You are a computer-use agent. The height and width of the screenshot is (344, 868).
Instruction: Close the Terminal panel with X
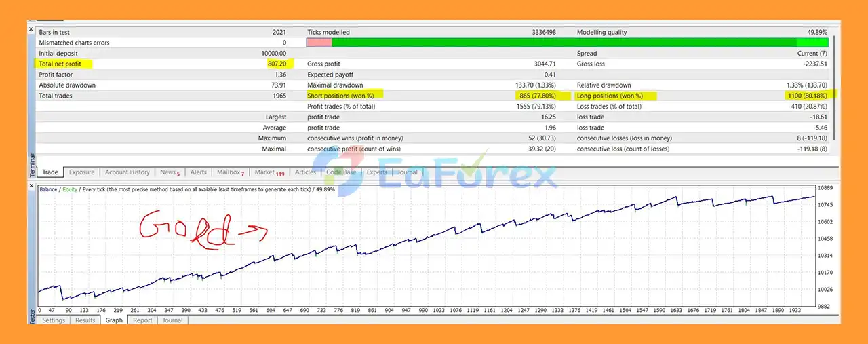tap(31, 29)
